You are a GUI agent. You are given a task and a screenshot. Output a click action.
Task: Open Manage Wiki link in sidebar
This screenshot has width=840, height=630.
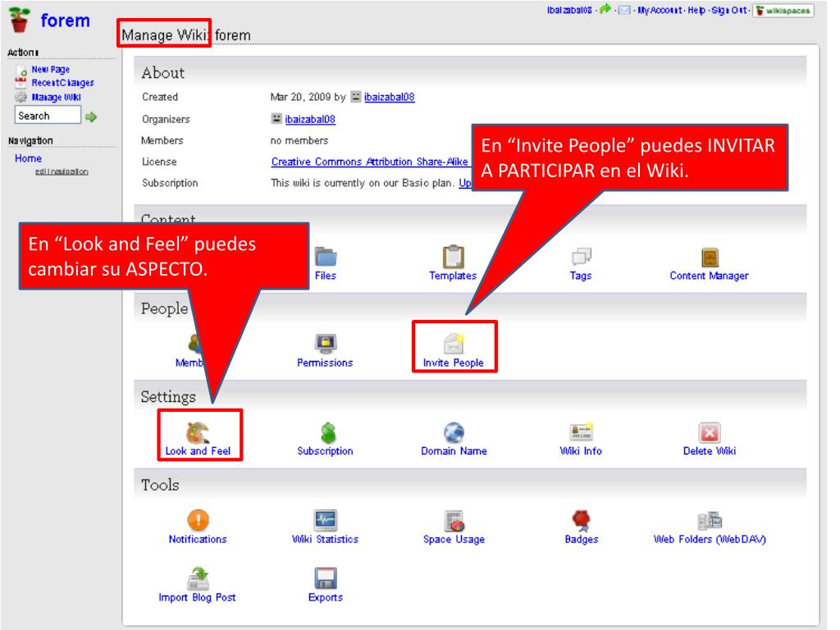[57, 97]
